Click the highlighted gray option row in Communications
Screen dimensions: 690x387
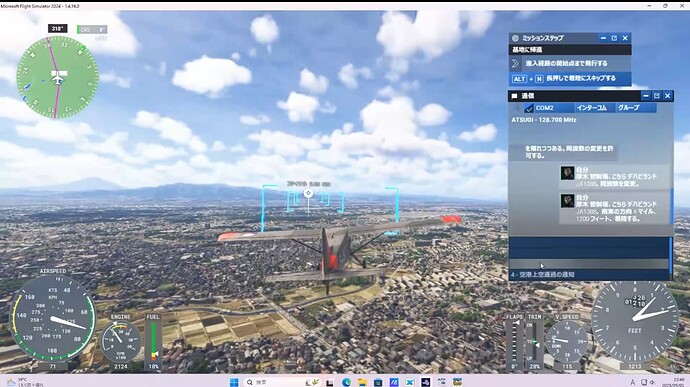[589, 264]
